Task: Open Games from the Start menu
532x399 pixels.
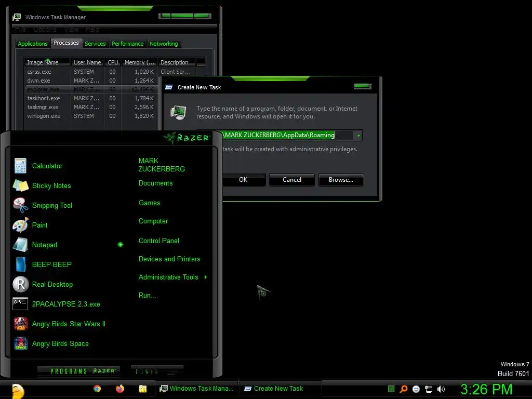Action: [x=149, y=203]
